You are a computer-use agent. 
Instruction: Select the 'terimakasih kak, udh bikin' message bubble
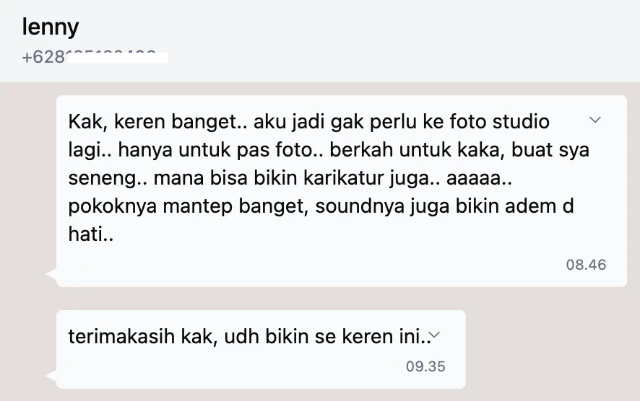[x=261, y=349]
